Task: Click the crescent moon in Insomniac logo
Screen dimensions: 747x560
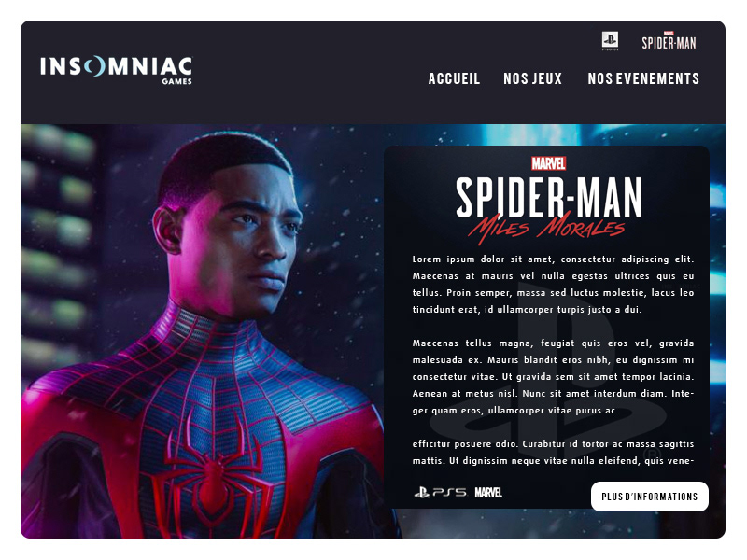Action: click(x=95, y=66)
